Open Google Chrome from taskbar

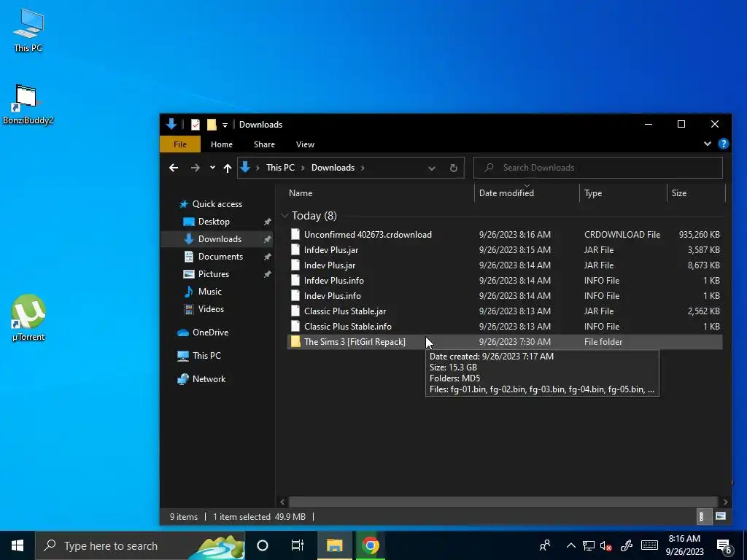[370, 545]
